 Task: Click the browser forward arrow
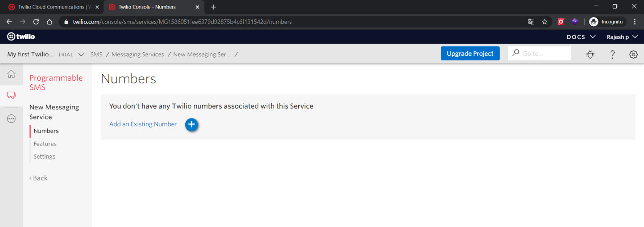tap(22, 22)
